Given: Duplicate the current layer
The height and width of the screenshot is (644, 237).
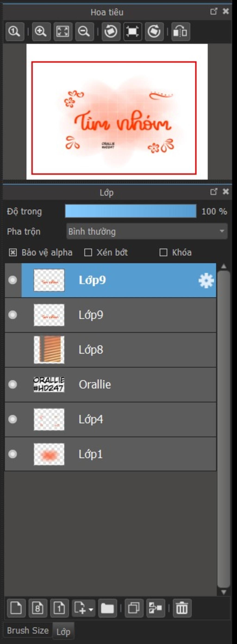Looking at the screenshot, I should (134, 608).
